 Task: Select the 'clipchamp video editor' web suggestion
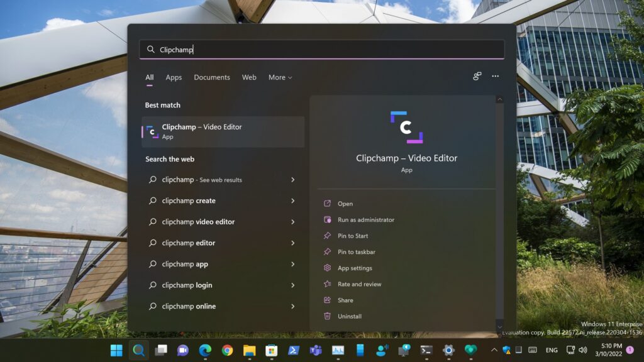tap(198, 222)
